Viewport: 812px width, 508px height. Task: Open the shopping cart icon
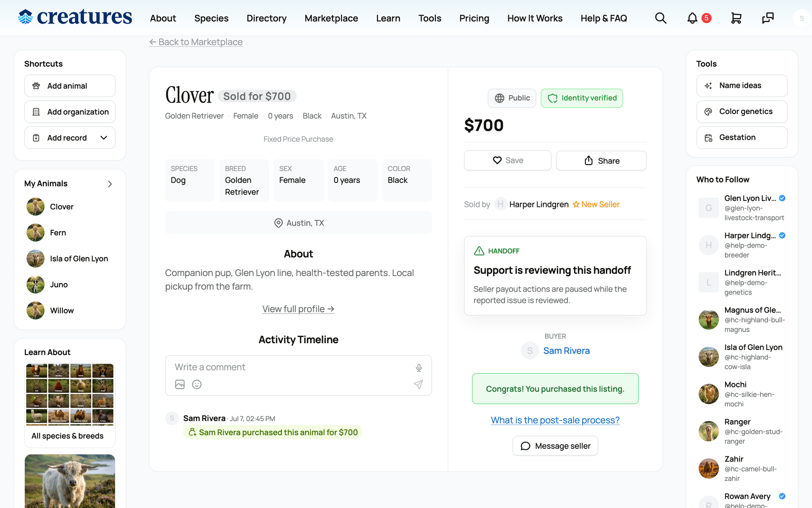pos(736,18)
